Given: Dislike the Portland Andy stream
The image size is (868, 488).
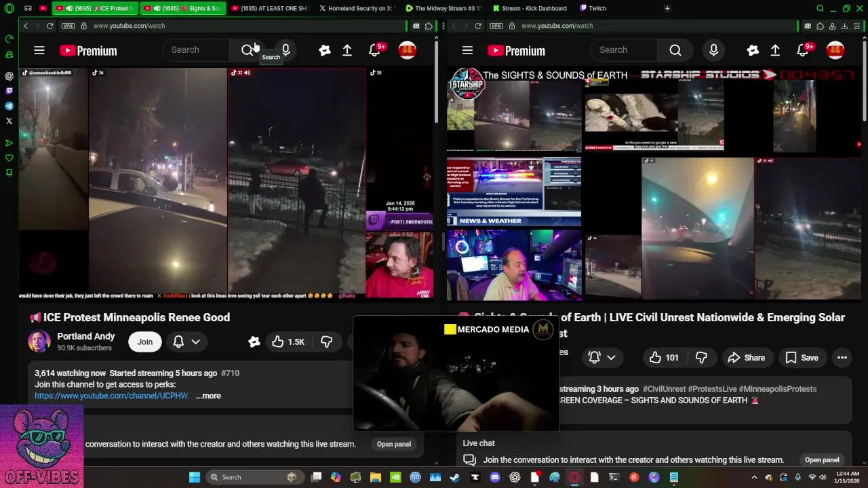Looking at the screenshot, I should pyautogui.click(x=326, y=342).
